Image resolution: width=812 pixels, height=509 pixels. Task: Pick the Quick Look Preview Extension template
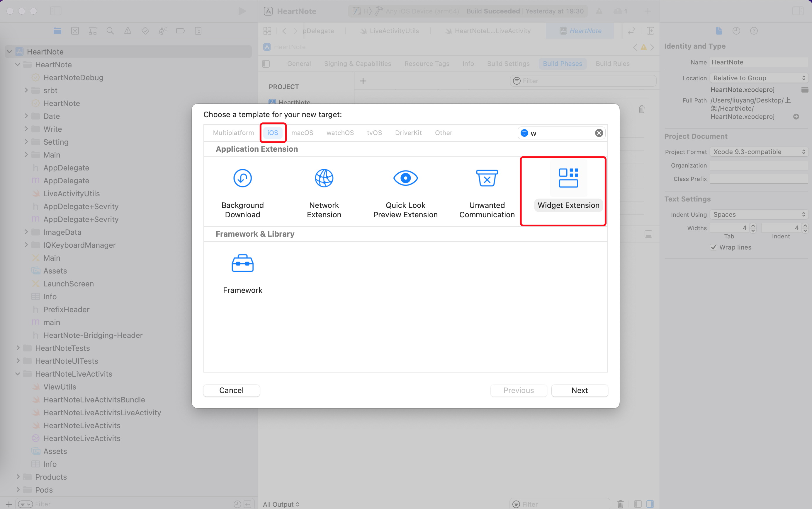pyautogui.click(x=405, y=193)
